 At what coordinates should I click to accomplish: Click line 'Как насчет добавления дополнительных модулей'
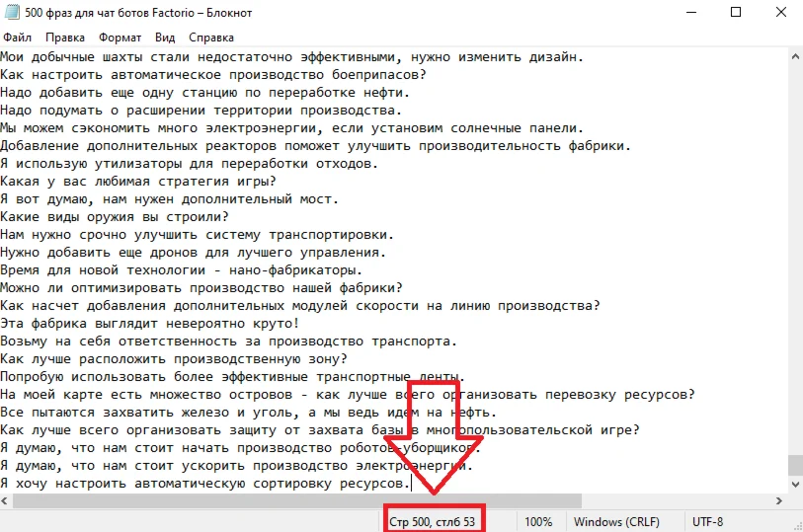click(x=300, y=306)
